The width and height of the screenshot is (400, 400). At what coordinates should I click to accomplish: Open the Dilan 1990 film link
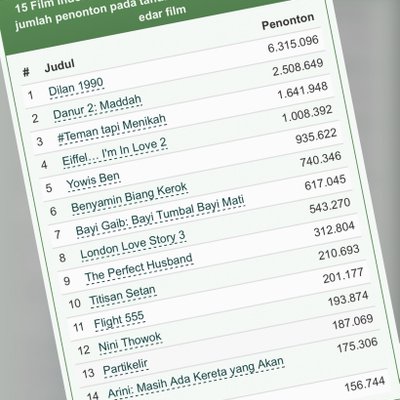pos(76,87)
